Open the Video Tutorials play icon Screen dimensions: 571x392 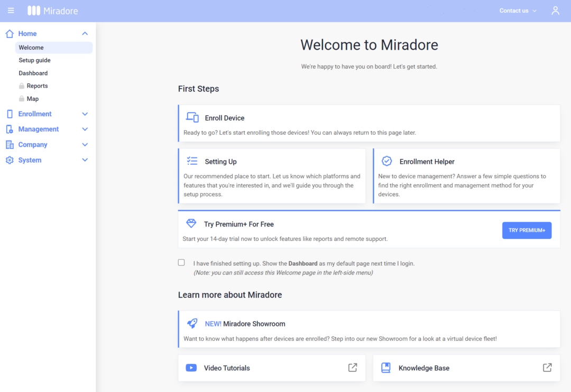click(191, 368)
